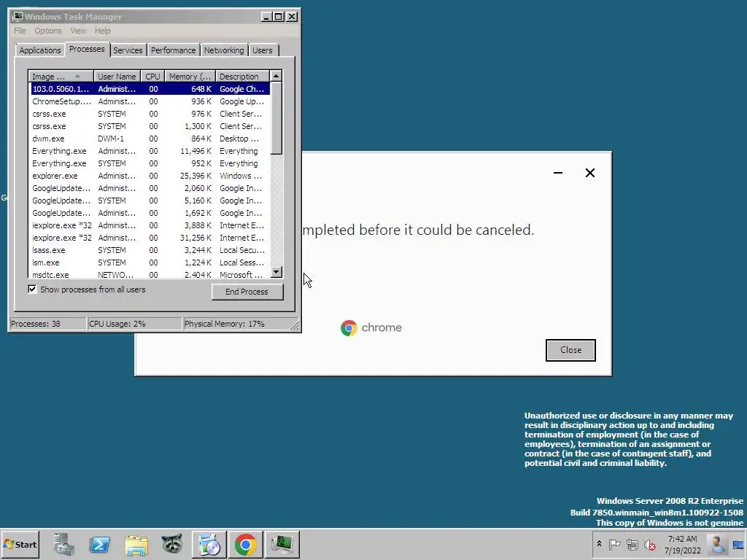Click the show desktop monitor icon

[738, 544]
